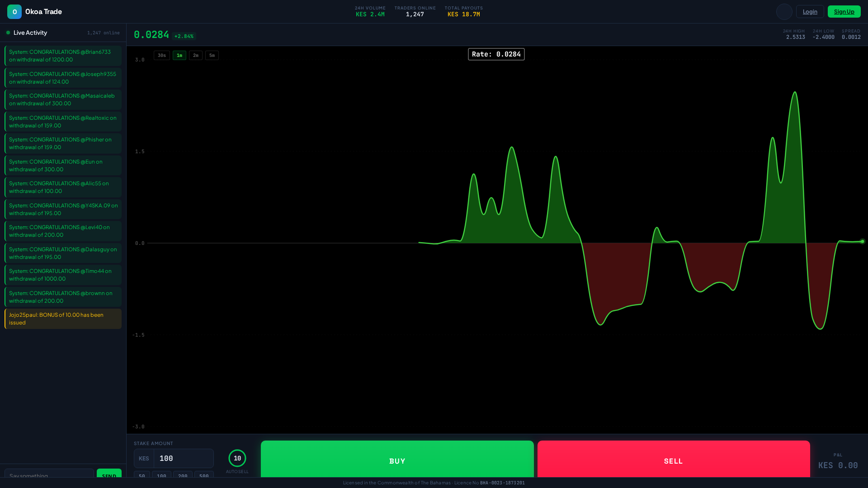Click the @Y4SKA.09 withdrawal message
Image resolution: width=868 pixels, height=488 pixels.
(63, 209)
